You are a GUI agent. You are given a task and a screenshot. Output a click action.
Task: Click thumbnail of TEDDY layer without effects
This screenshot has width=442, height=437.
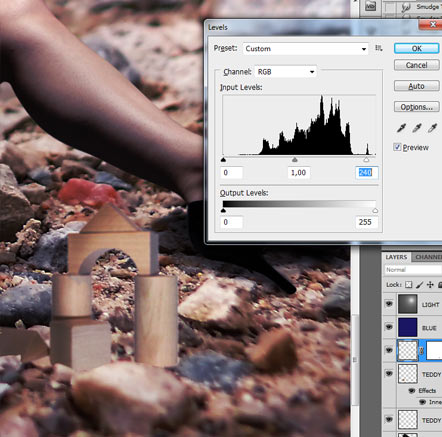(x=407, y=419)
